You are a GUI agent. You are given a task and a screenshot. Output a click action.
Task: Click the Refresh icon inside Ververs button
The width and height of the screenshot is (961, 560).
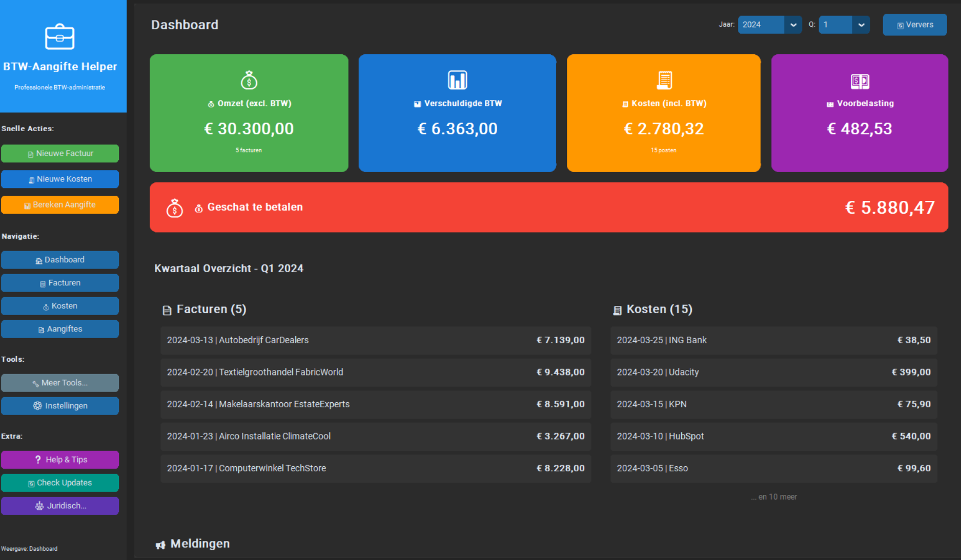900,25
